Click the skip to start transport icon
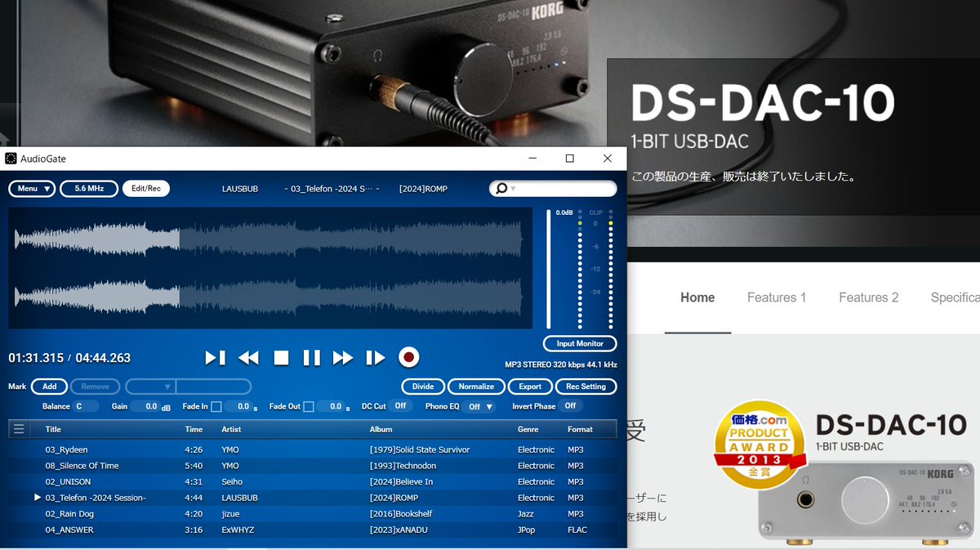Screen dimensions: 980x550 [215, 357]
